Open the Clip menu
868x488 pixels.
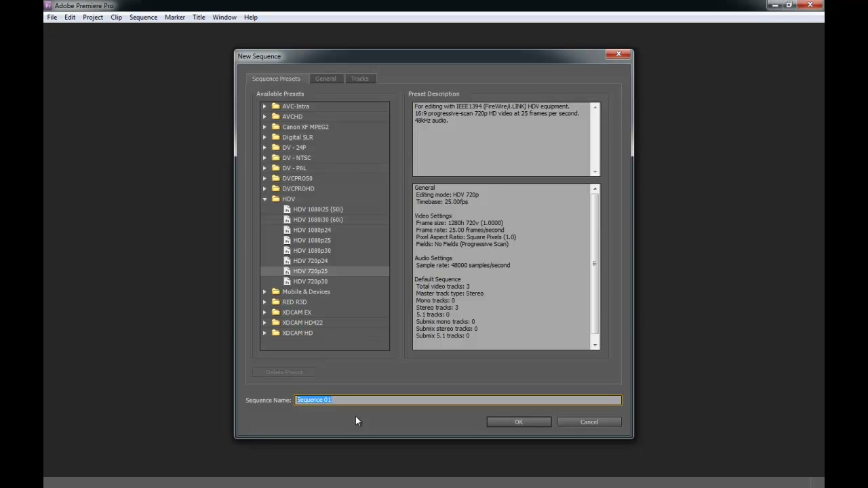tap(116, 17)
